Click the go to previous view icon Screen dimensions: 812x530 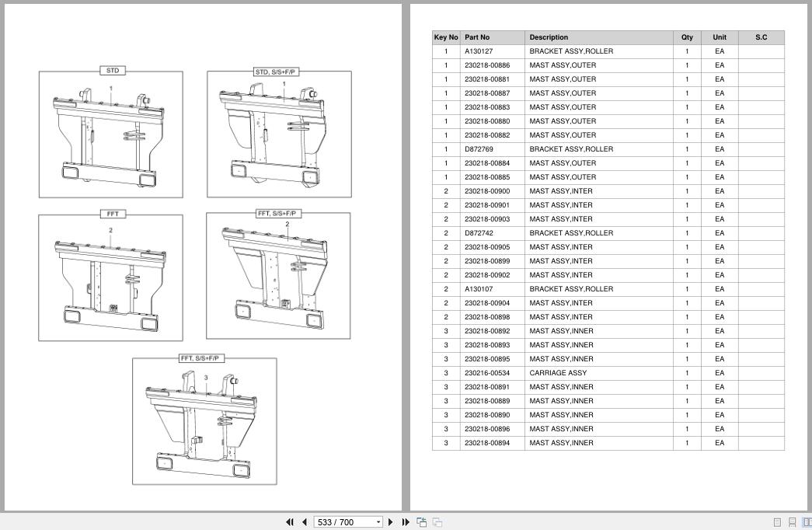[x=421, y=522]
